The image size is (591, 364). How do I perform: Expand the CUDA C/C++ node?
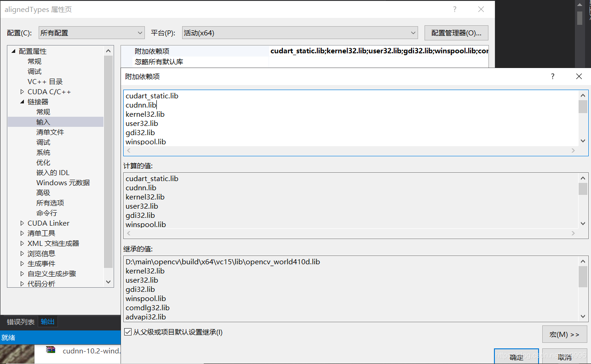(x=22, y=91)
